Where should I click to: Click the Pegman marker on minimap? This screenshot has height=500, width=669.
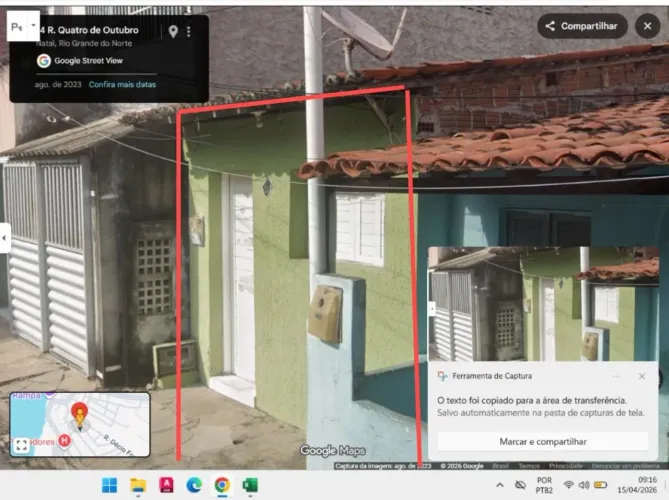coord(79,416)
